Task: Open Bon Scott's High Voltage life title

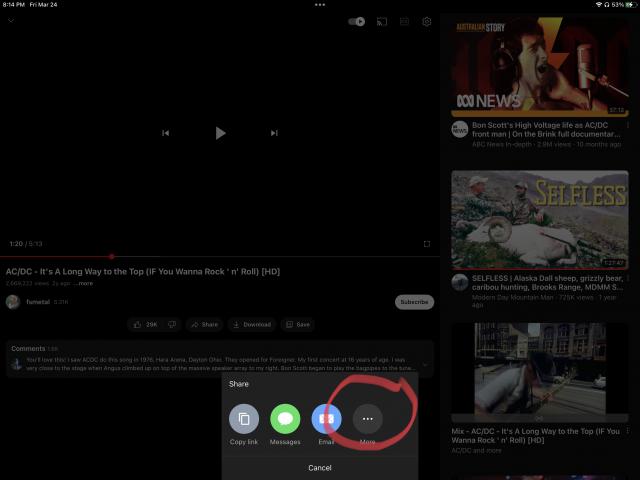Action: click(x=546, y=129)
